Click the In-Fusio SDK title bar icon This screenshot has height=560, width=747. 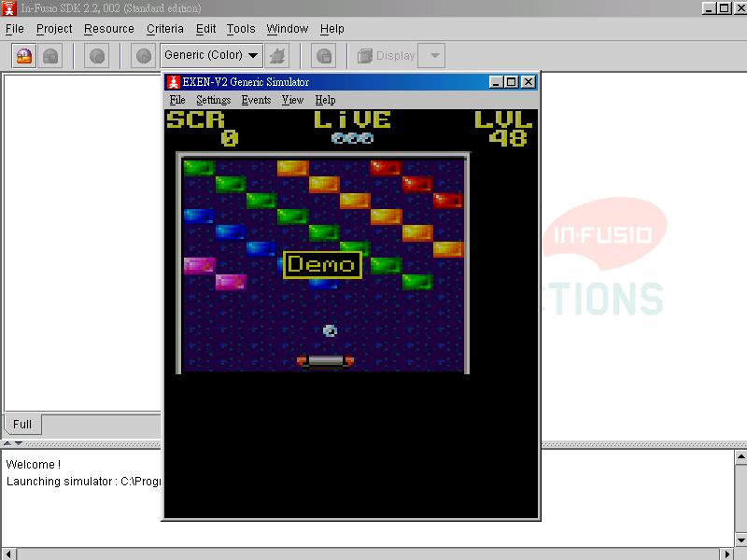(x=9, y=8)
